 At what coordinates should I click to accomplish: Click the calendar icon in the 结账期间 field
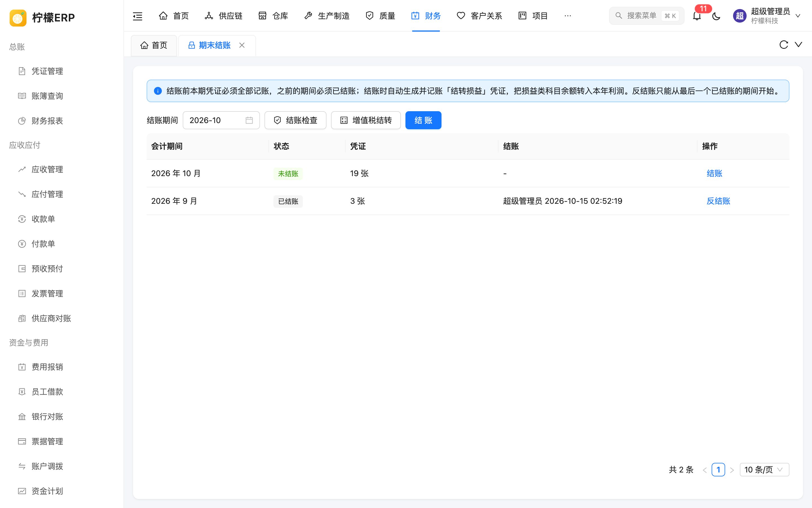coord(249,120)
